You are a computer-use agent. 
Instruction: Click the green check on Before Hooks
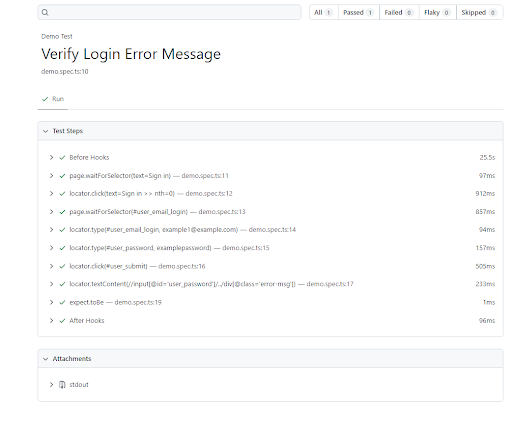(x=62, y=157)
